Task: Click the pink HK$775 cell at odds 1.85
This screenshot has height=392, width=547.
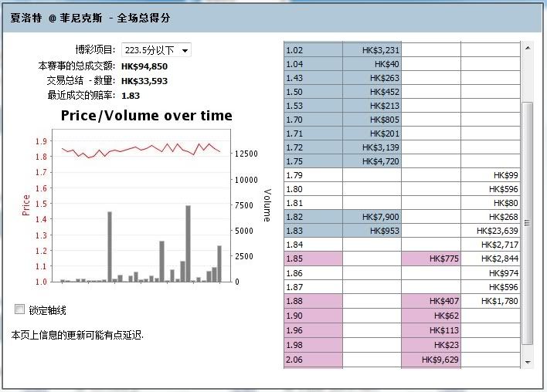Action: 431,259
